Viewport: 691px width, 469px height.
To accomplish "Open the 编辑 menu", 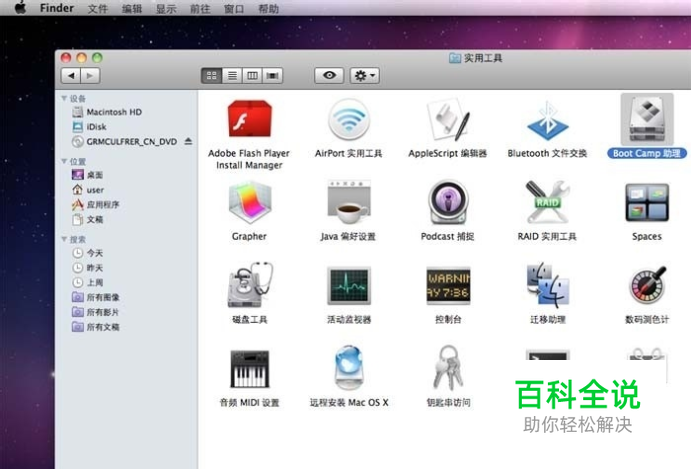I will coord(132,8).
